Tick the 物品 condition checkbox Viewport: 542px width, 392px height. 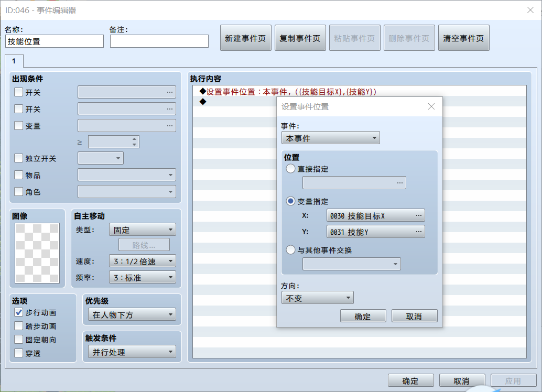19,175
